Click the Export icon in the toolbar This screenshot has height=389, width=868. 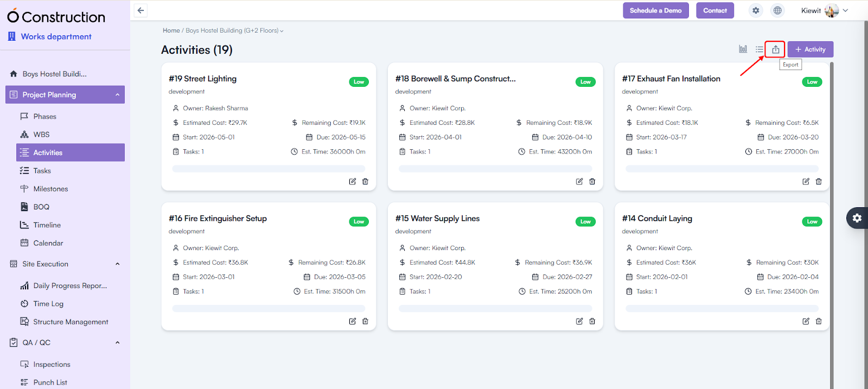click(x=775, y=49)
